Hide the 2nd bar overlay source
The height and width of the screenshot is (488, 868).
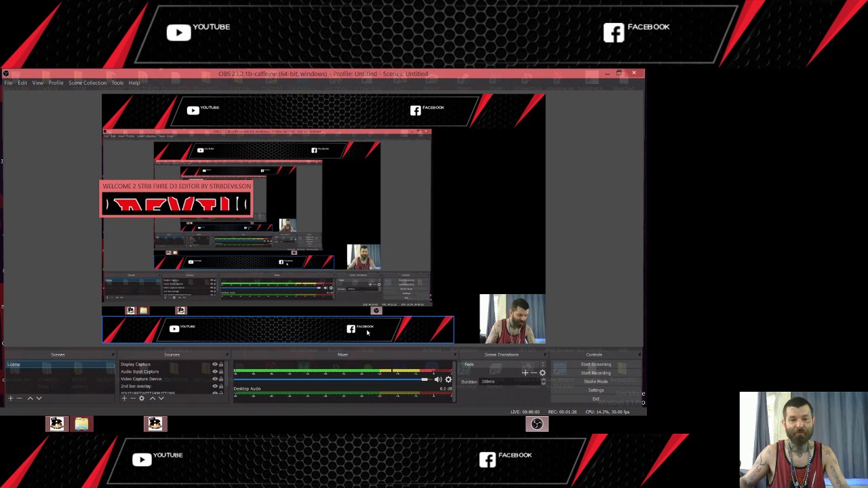coord(215,386)
